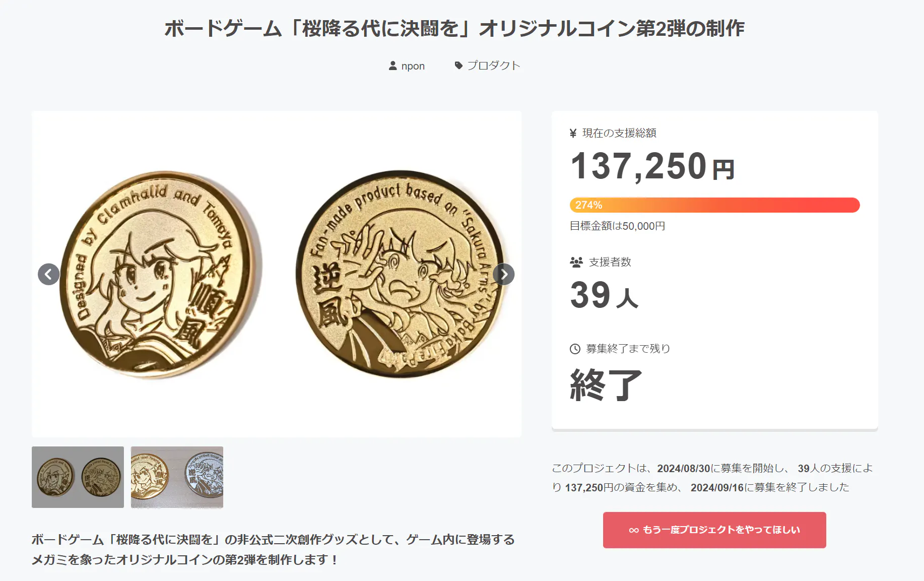This screenshot has width=924, height=581.
Task: Click the 終了 status text
Action: pos(606,384)
